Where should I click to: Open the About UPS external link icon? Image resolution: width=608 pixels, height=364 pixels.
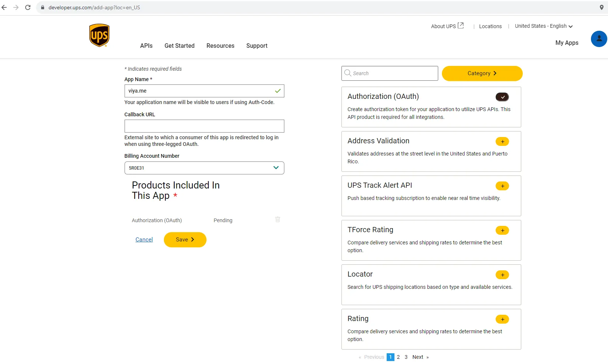coord(461,26)
